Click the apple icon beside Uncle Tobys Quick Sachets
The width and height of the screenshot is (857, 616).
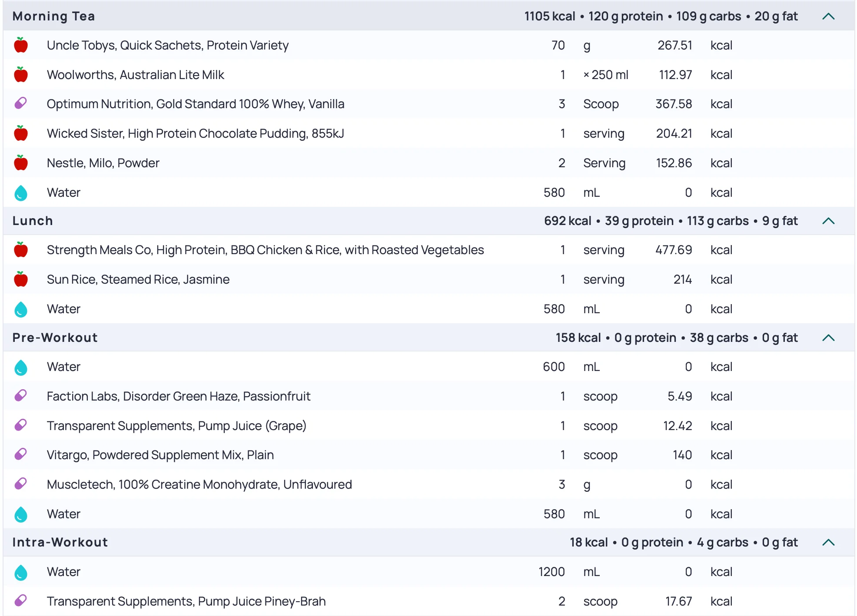tap(21, 45)
